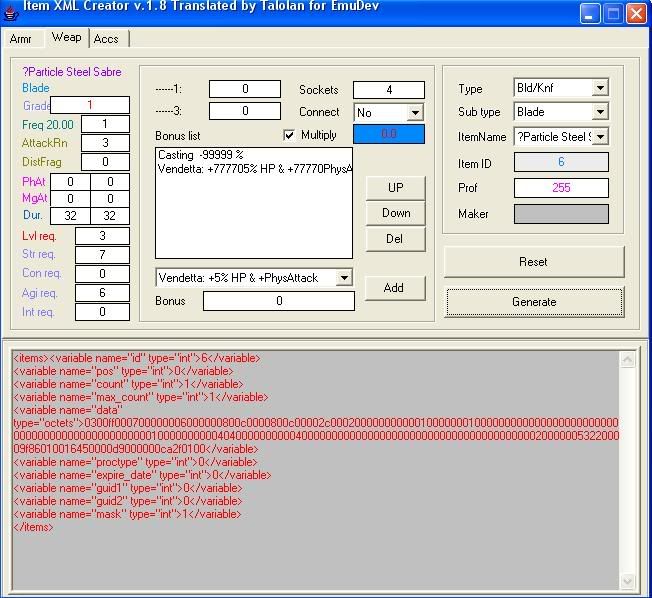Maximize the Item XML Creator window
The image size is (652, 598).
614,12
